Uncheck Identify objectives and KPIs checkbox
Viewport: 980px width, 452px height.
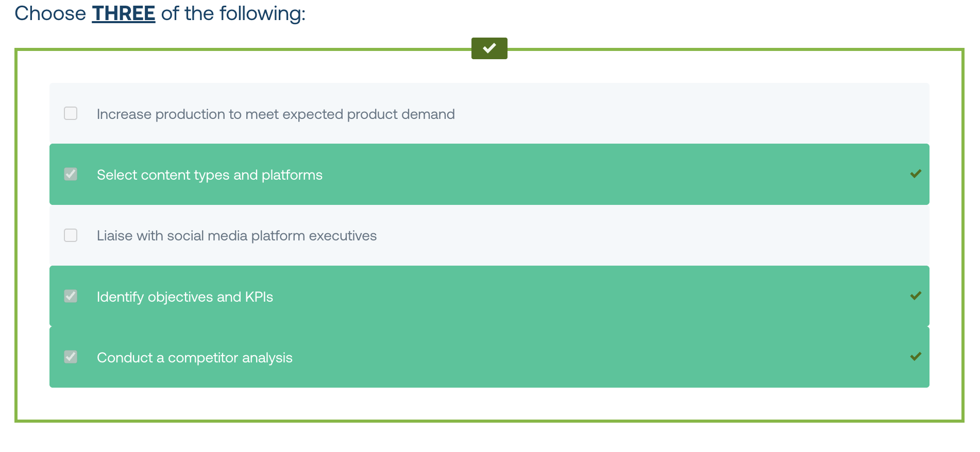tap(71, 296)
